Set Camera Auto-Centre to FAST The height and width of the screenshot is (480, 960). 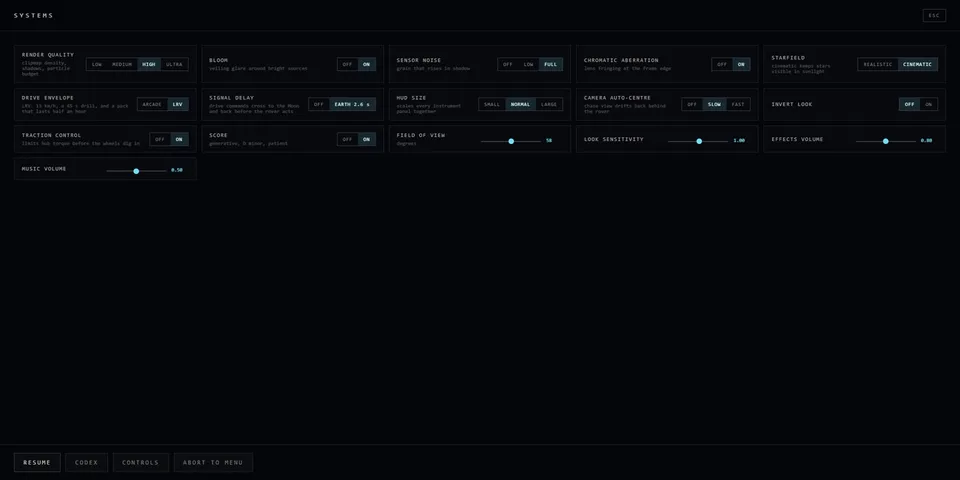(738, 104)
